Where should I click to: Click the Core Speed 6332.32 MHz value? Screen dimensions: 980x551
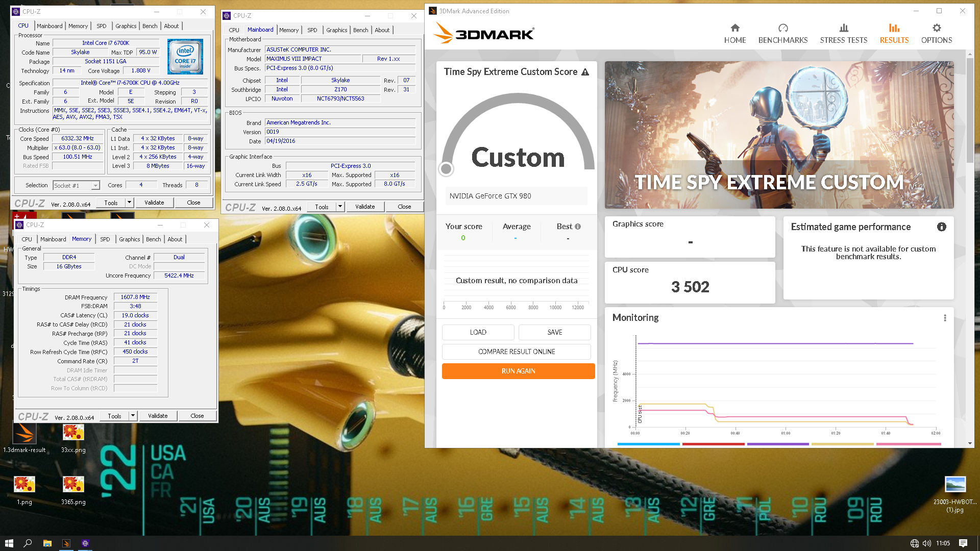click(x=78, y=138)
